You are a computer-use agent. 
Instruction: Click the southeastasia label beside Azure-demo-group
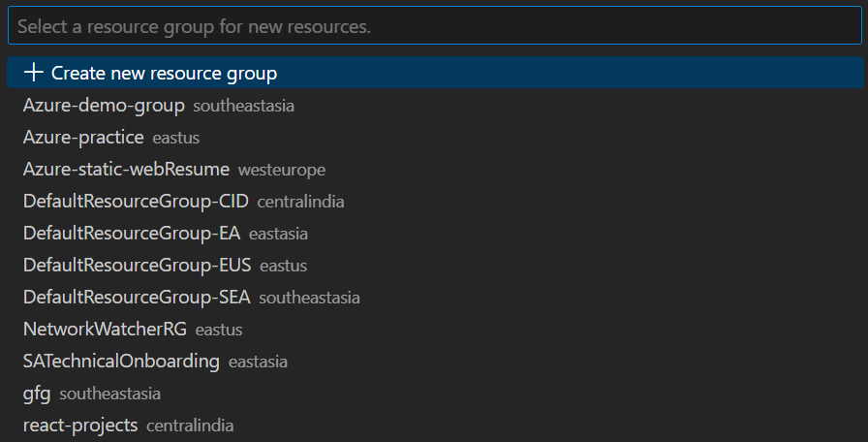pyautogui.click(x=243, y=106)
